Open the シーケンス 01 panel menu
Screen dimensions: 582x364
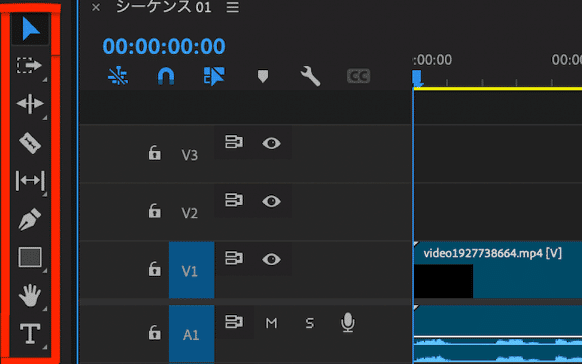(x=233, y=7)
